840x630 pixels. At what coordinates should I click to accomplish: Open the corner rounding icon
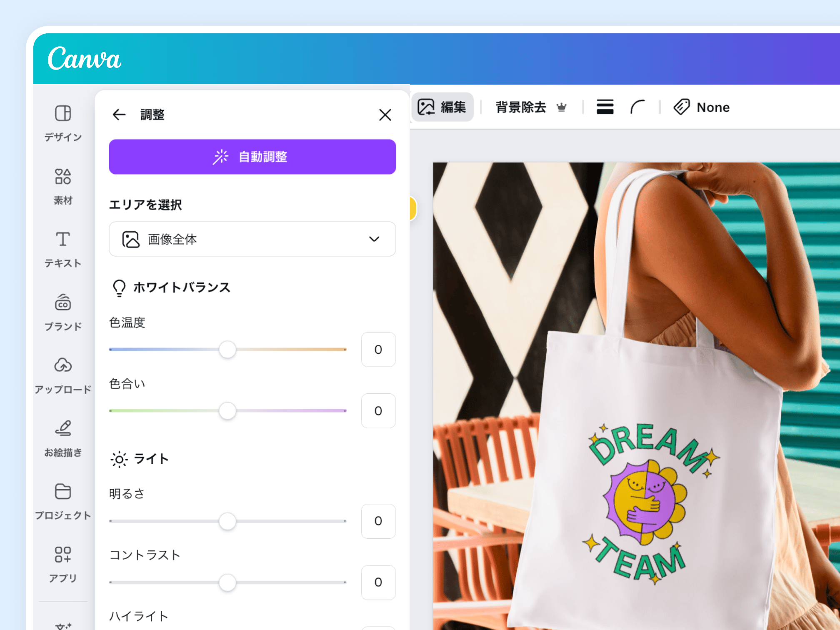click(637, 107)
